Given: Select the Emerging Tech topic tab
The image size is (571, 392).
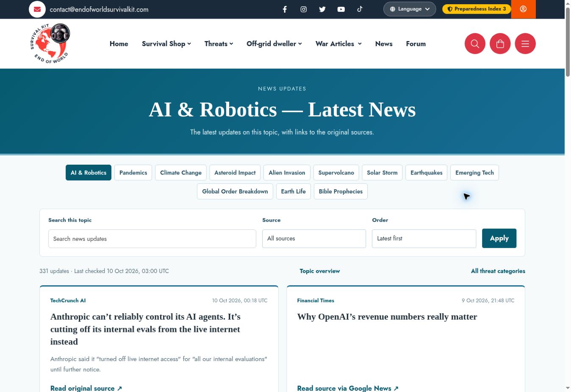Looking at the screenshot, I should [474, 173].
